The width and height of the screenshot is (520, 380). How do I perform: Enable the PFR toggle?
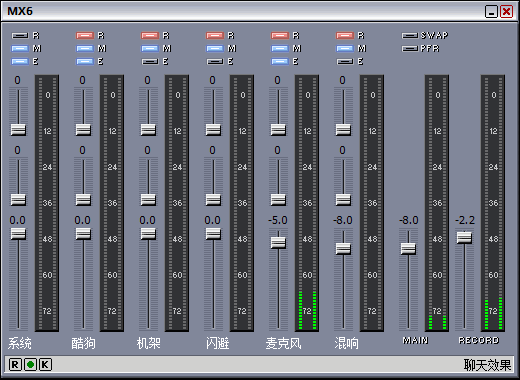410,49
